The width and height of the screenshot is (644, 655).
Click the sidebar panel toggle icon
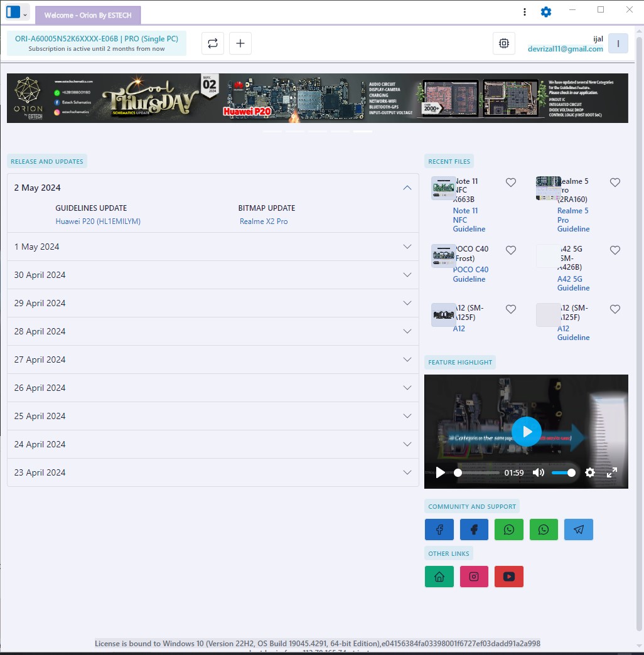pos(13,12)
